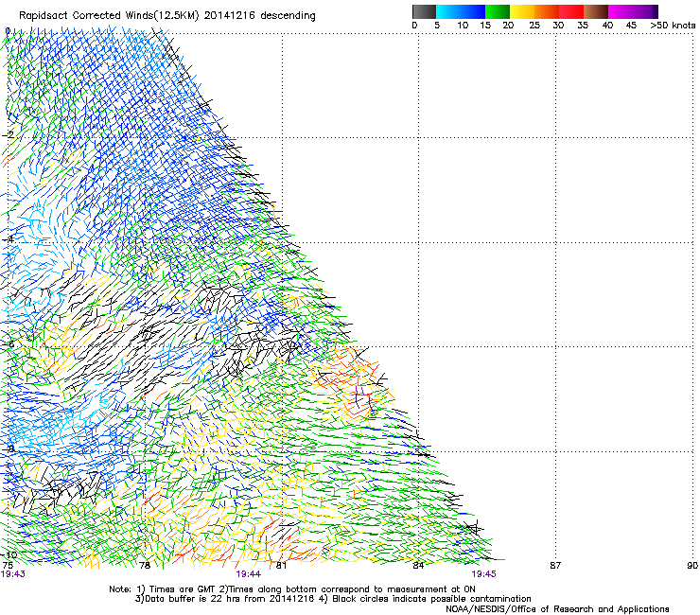Click the purple '19:44' time label
Screen dimensions: 700x615
(248, 574)
